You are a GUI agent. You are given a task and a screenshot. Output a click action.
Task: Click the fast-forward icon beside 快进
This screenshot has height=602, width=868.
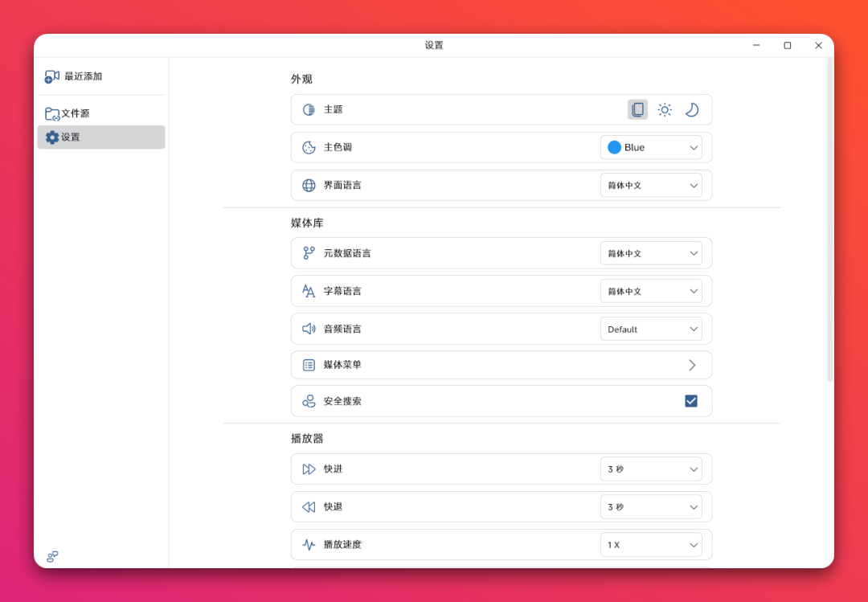[x=309, y=469]
